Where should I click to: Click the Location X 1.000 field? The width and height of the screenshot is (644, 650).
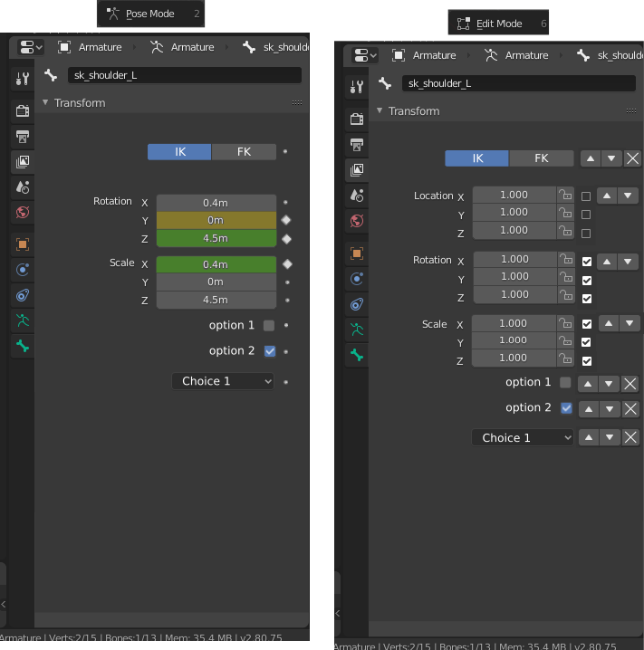[514, 195]
